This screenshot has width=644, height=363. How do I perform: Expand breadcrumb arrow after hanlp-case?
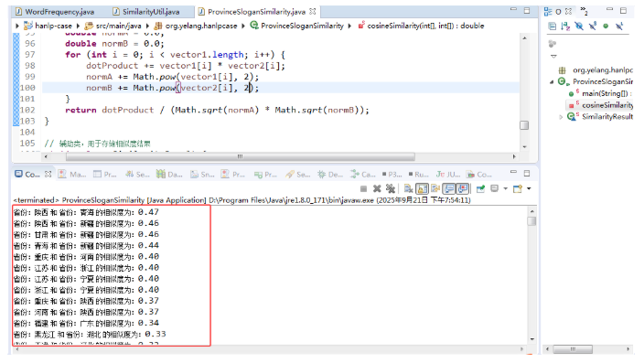click(x=78, y=26)
